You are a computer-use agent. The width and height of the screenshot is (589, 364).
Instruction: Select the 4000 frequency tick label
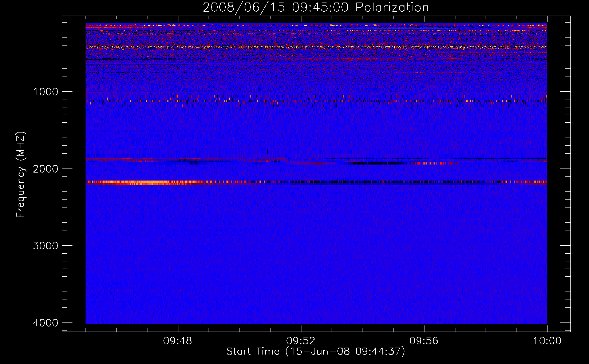pos(46,323)
